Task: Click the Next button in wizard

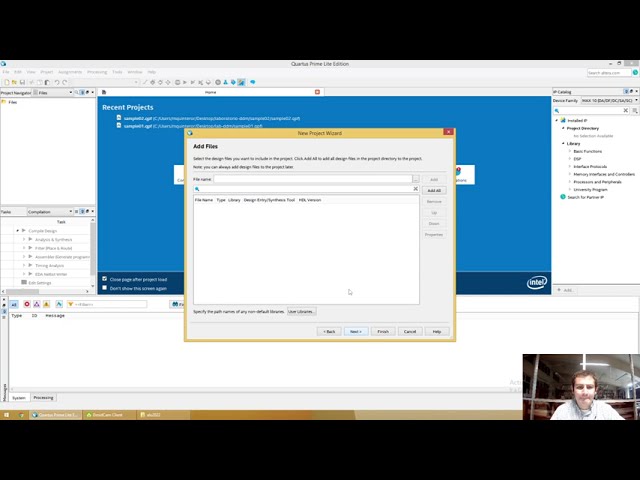Action: [x=356, y=331]
